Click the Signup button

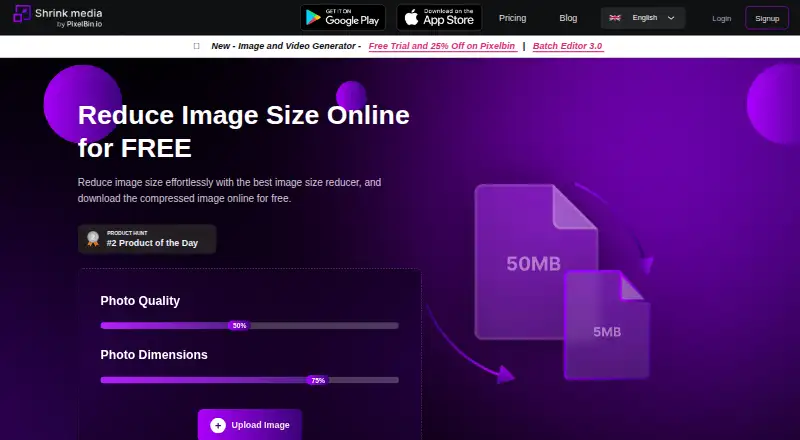pos(767,18)
